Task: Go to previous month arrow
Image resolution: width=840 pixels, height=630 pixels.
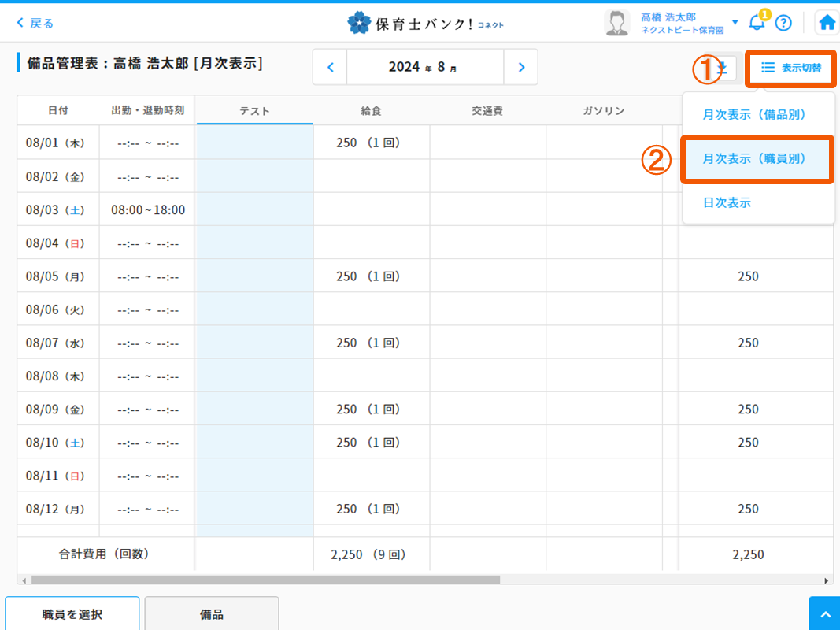Action: pos(331,68)
